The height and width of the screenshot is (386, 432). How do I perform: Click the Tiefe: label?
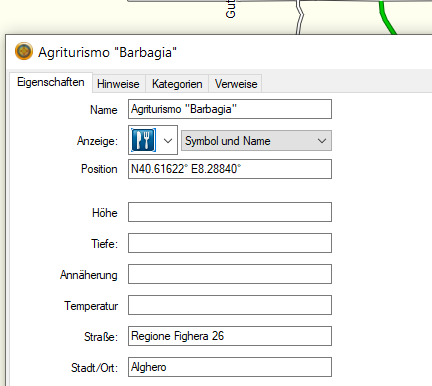[105, 244]
